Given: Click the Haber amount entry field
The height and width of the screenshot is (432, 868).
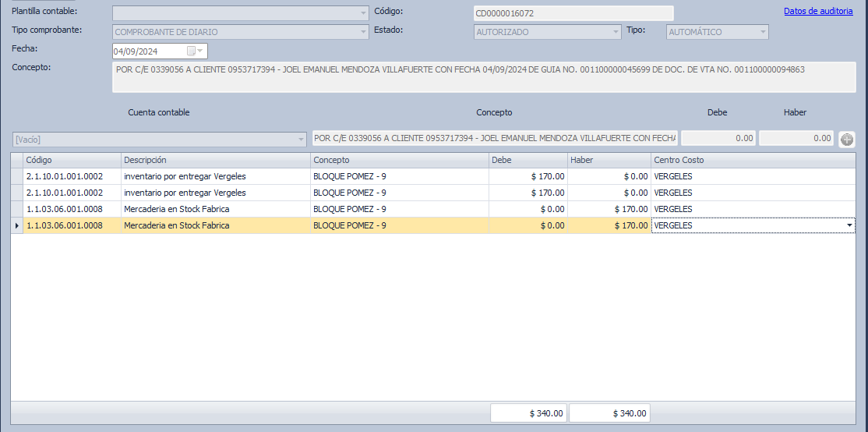Looking at the screenshot, I should click(x=796, y=138).
